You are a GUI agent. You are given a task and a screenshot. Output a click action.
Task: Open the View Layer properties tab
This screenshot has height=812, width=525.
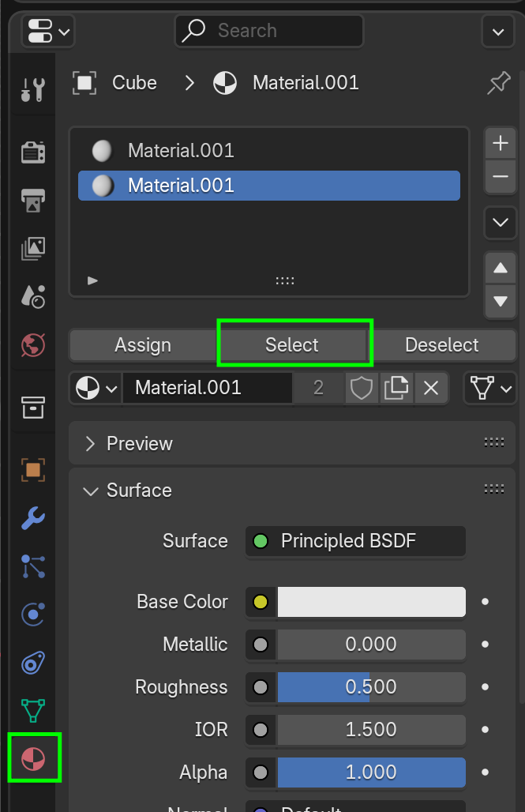point(32,248)
